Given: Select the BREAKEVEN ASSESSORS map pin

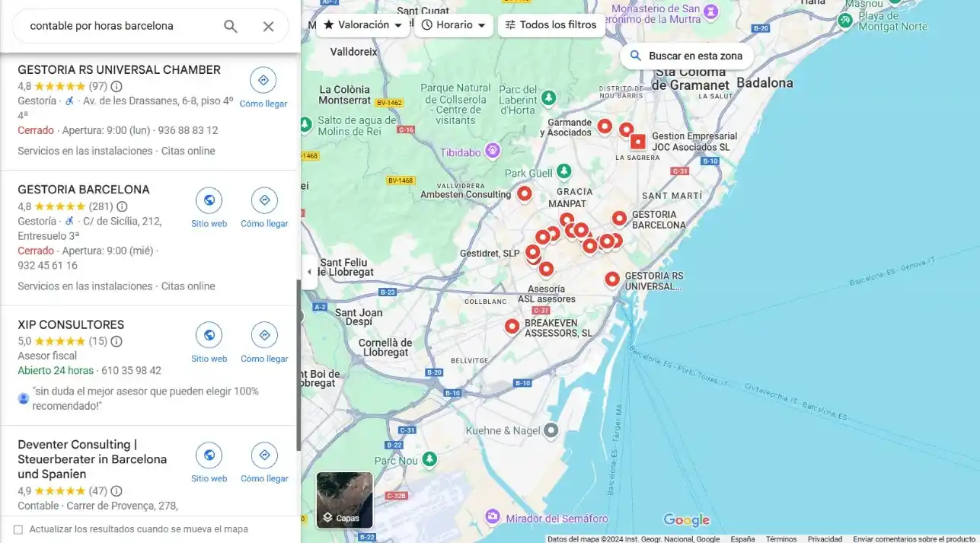Looking at the screenshot, I should (x=512, y=327).
